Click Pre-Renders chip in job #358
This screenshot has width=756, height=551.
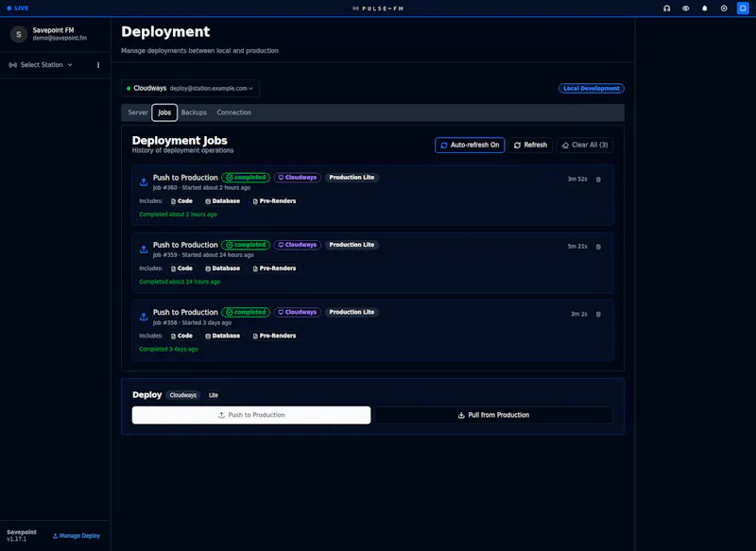tap(274, 336)
